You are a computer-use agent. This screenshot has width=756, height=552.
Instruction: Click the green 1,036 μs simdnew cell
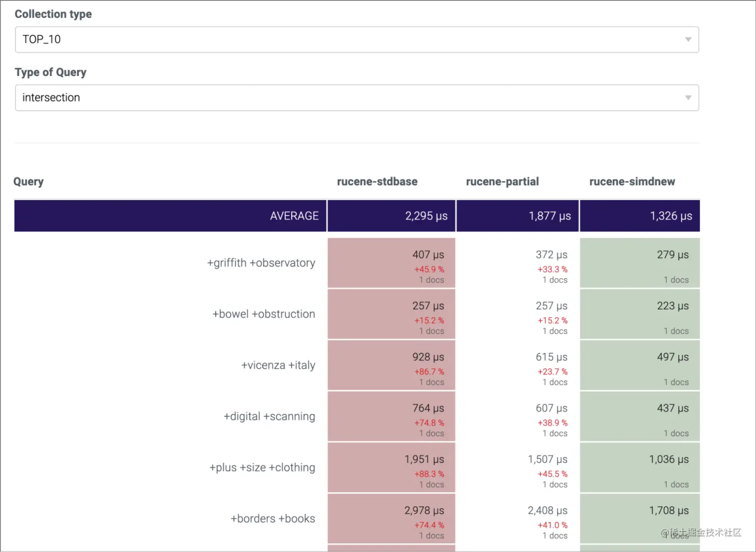640,467
